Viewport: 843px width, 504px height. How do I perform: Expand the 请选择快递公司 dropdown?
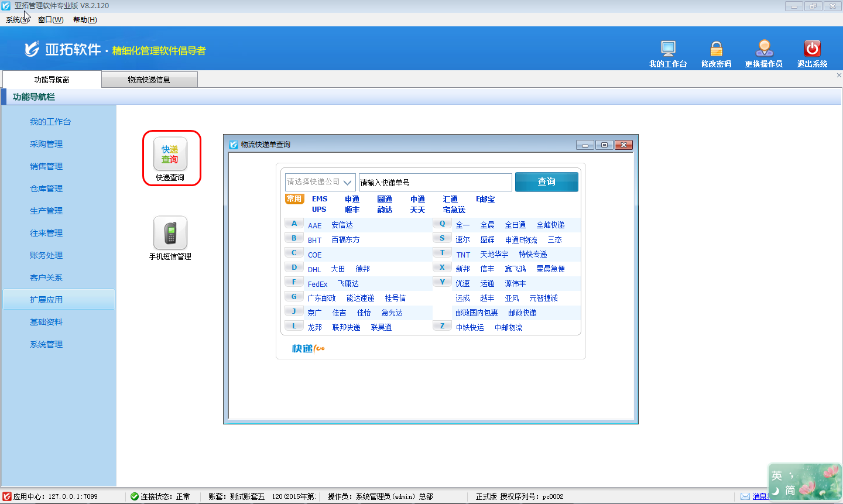[x=347, y=182]
